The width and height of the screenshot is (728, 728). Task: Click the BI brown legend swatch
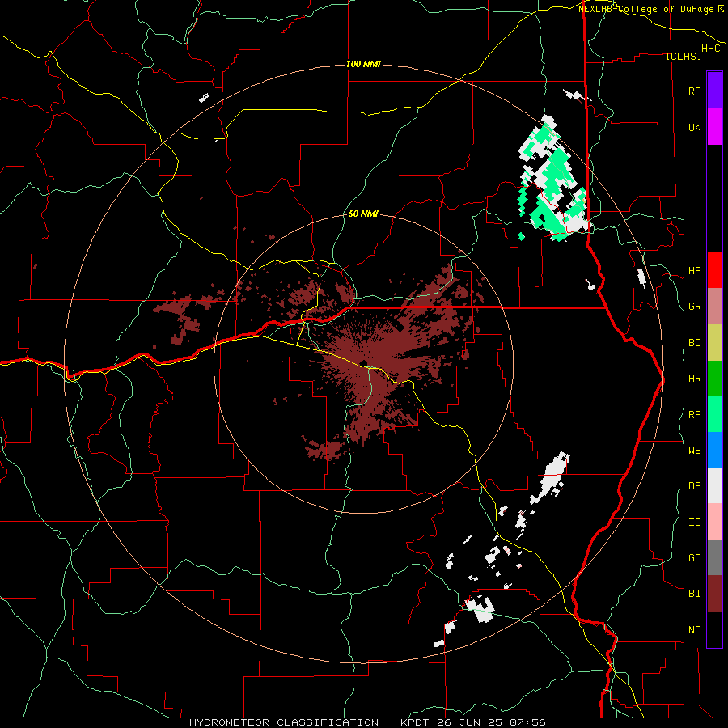(714, 594)
